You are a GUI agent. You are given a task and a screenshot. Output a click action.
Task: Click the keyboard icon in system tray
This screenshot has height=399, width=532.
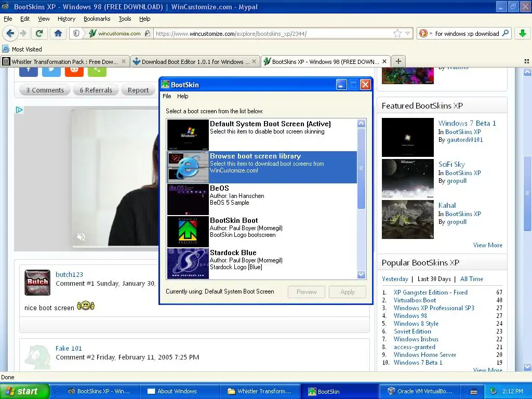click(474, 392)
